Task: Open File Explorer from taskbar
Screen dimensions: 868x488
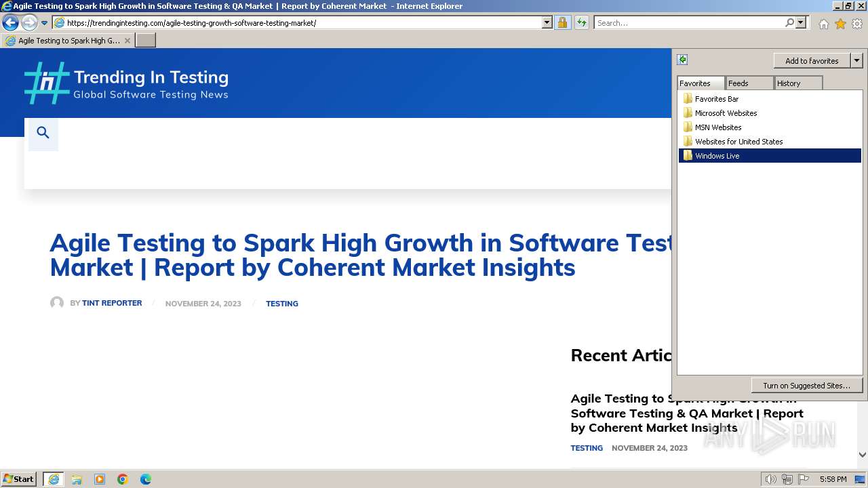Action: click(x=77, y=479)
